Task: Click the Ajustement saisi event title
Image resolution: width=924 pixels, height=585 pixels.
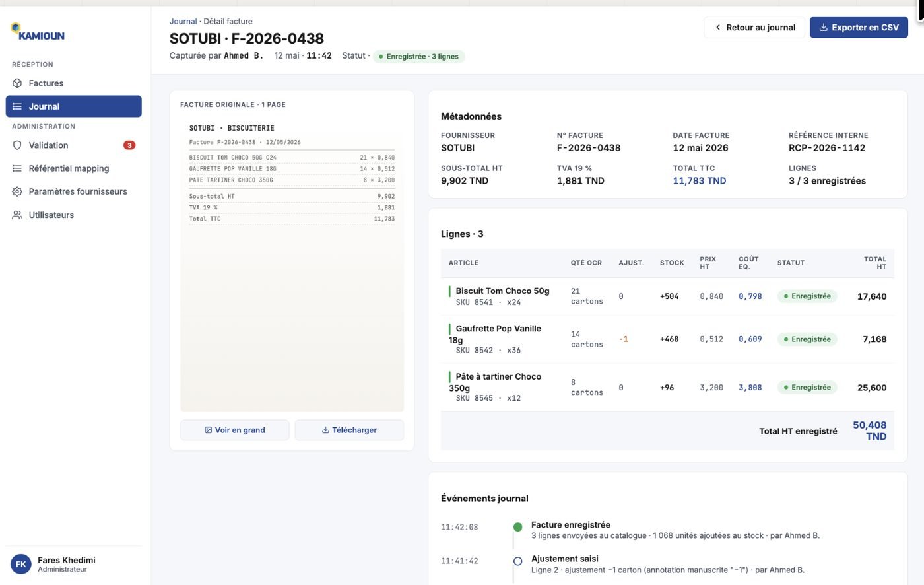Action: 565,559
